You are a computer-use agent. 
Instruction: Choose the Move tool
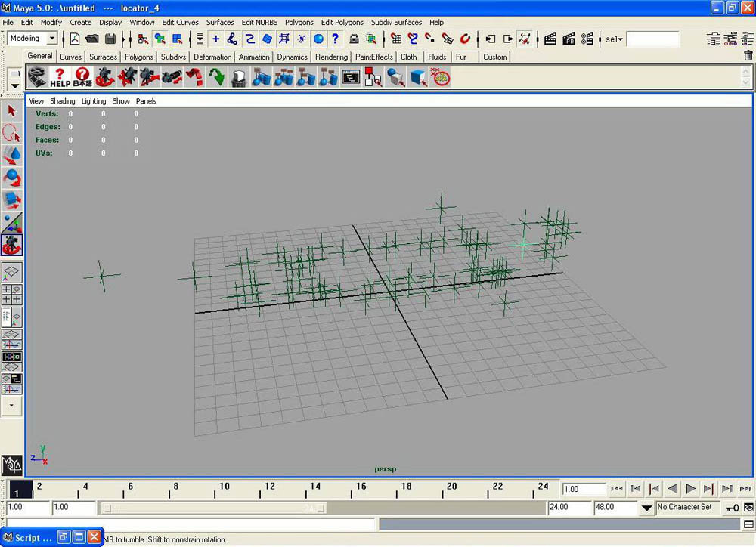pyautogui.click(x=11, y=156)
